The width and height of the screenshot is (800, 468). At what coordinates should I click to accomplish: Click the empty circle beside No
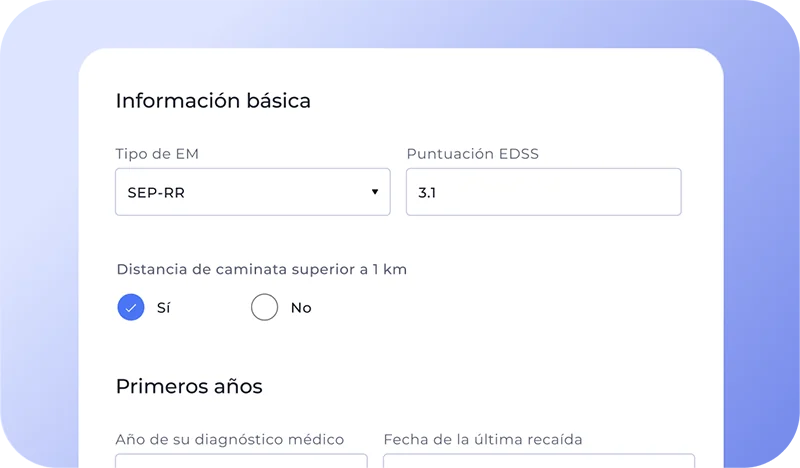tap(264, 307)
